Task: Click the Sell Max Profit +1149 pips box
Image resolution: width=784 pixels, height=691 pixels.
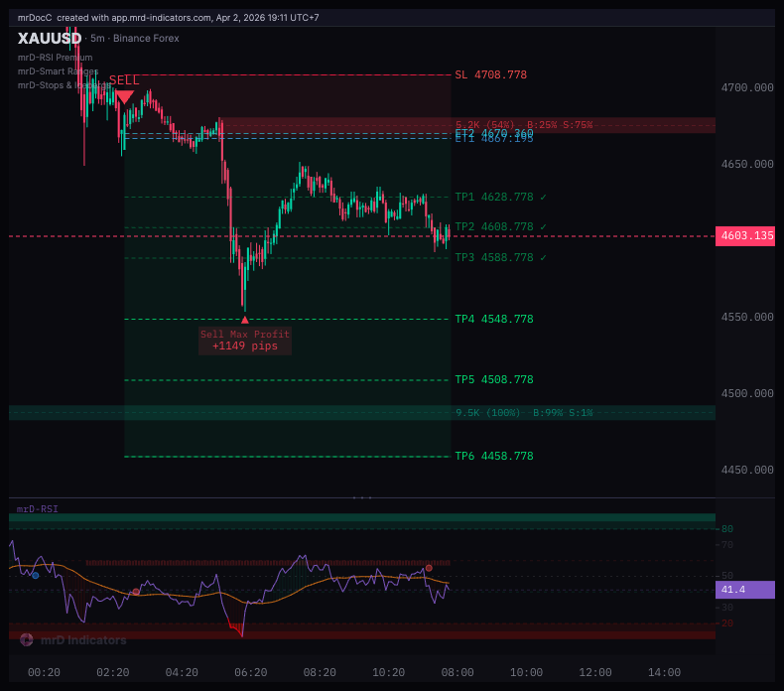Action: pyautogui.click(x=245, y=341)
